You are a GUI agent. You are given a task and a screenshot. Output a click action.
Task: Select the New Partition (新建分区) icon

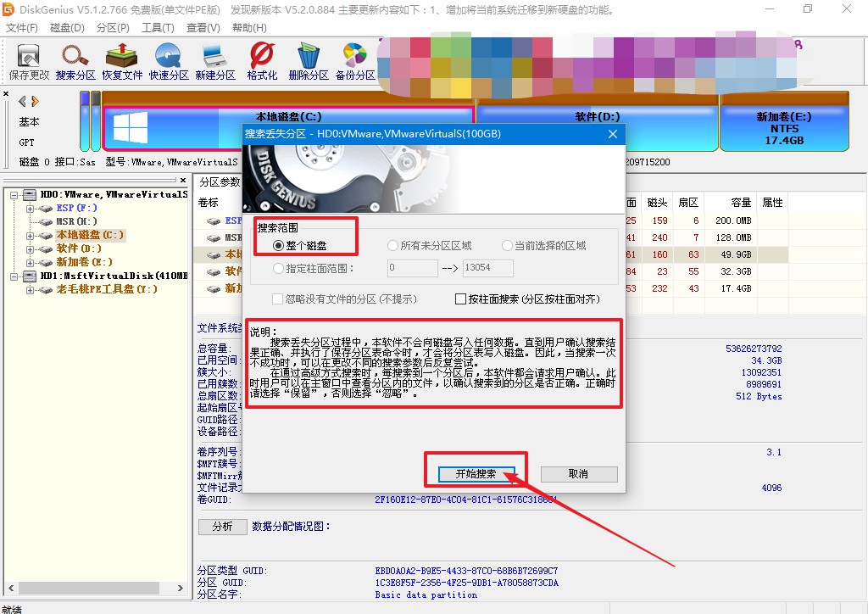tap(214, 62)
